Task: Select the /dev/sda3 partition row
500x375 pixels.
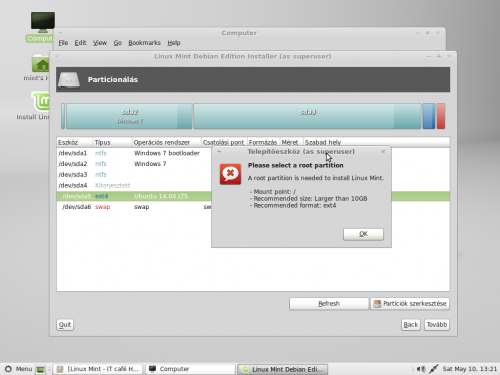Action: [134, 175]
